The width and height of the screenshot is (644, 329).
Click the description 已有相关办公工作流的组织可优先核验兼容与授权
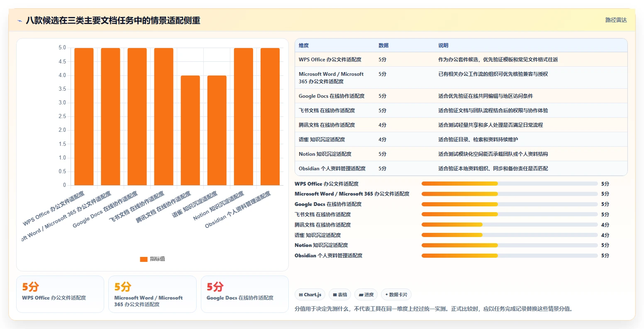pos(493,74)
